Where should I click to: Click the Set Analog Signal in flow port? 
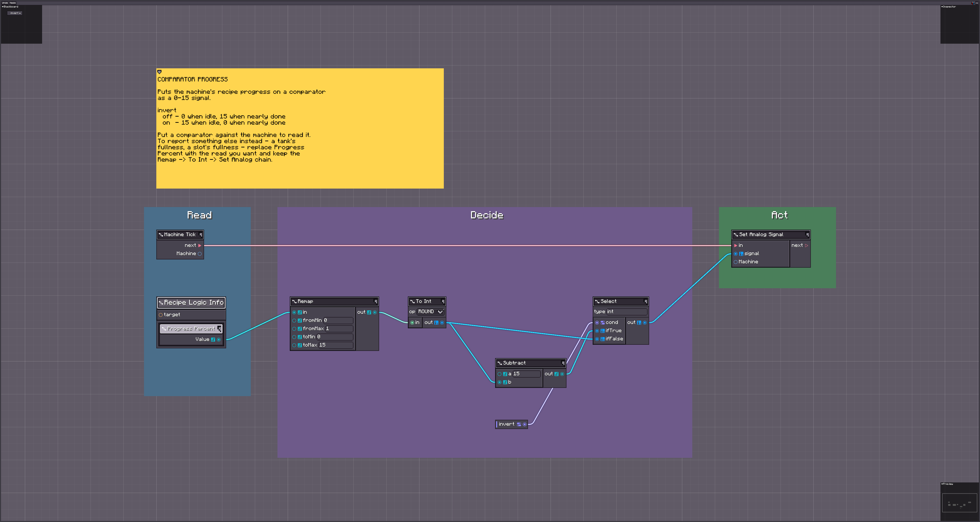736,246
